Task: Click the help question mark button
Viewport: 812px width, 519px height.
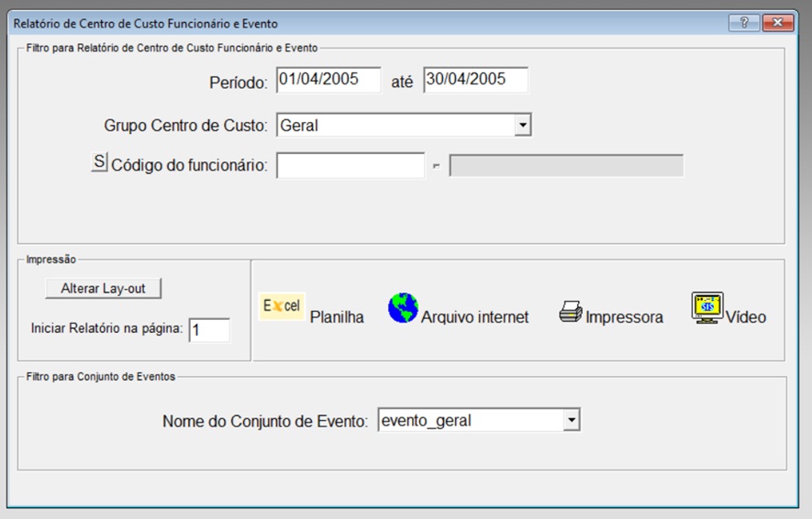Action: pyautogui.click(x=743, y=23)
